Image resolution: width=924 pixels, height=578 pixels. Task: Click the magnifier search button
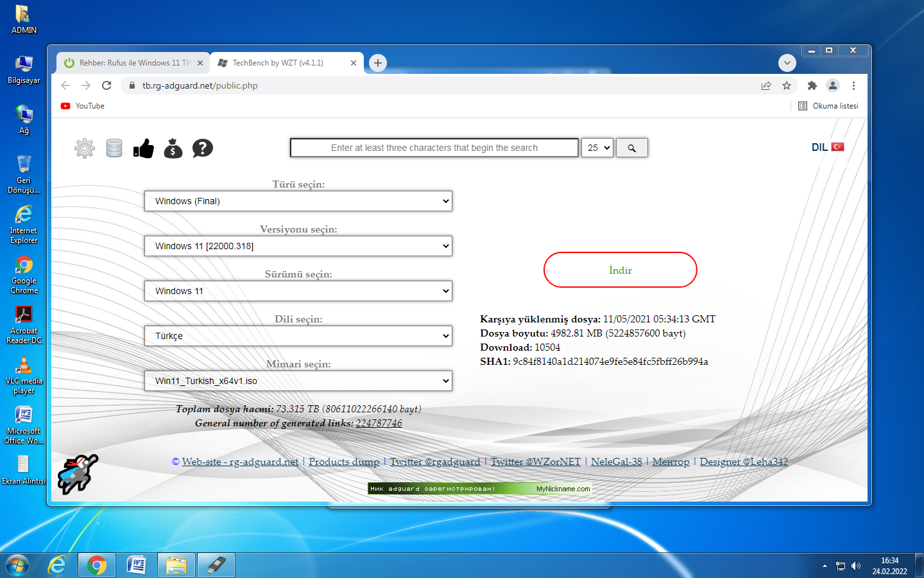632,148
